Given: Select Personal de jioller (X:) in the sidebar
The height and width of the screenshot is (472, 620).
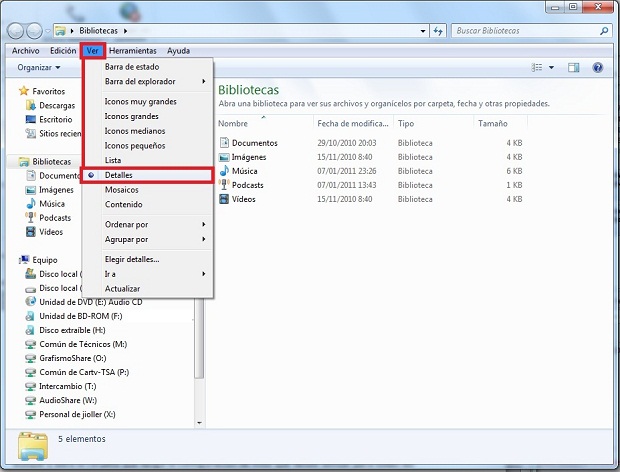Looking at the screenshot, I should coord(77,414).
